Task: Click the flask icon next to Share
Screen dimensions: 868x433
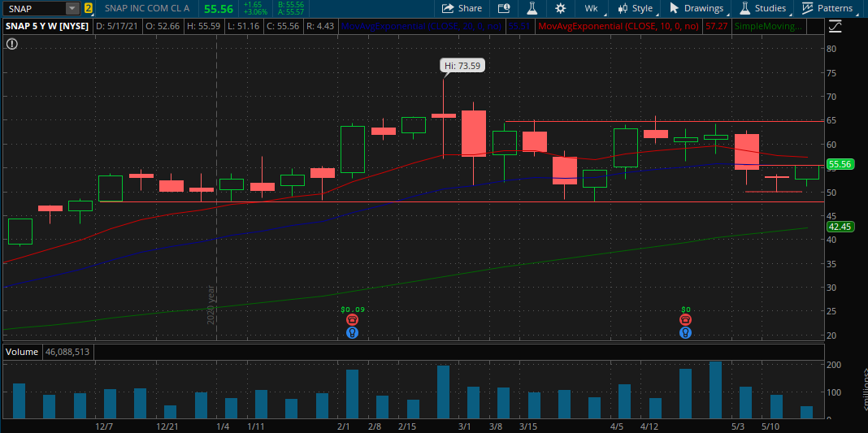Action: pos(532,8)
